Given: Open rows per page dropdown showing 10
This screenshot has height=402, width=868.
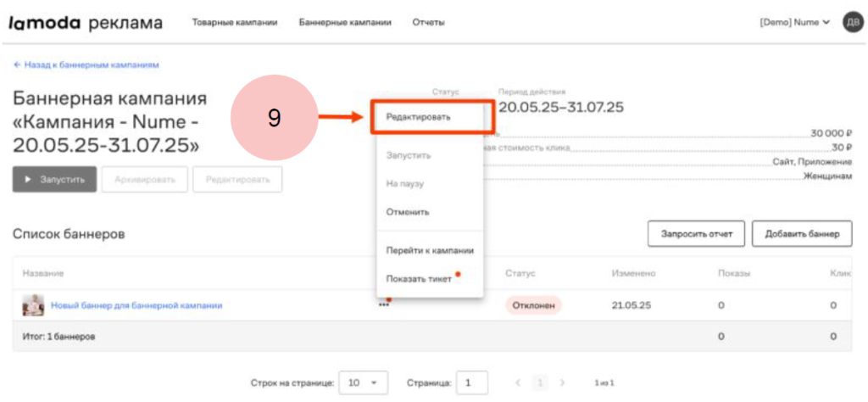Looking at the screenshot, I should [x=363, y=382].
